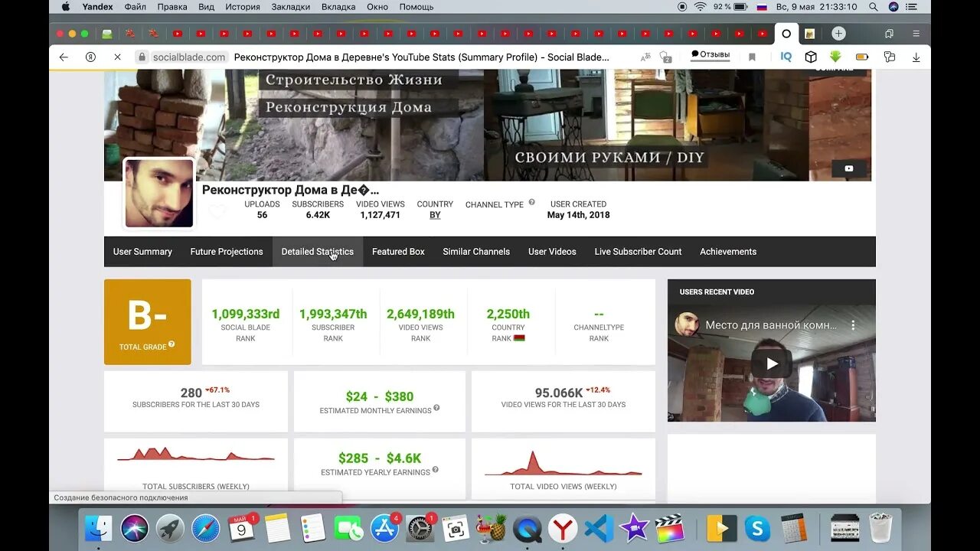Screen dimensions: 980x551
Task: Open the Similar Channels tab
Action: pyautogui.click(x=476, y=252)
